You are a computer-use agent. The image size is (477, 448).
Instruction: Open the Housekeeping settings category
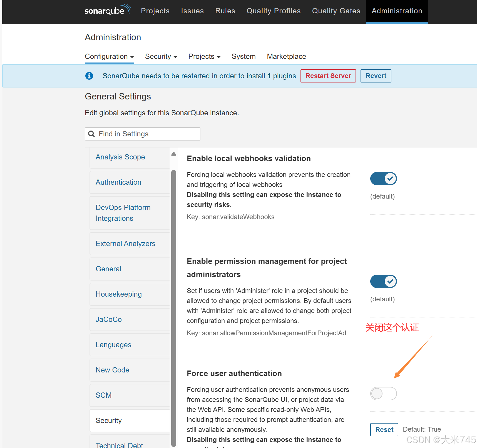click(x=130, y=294)
